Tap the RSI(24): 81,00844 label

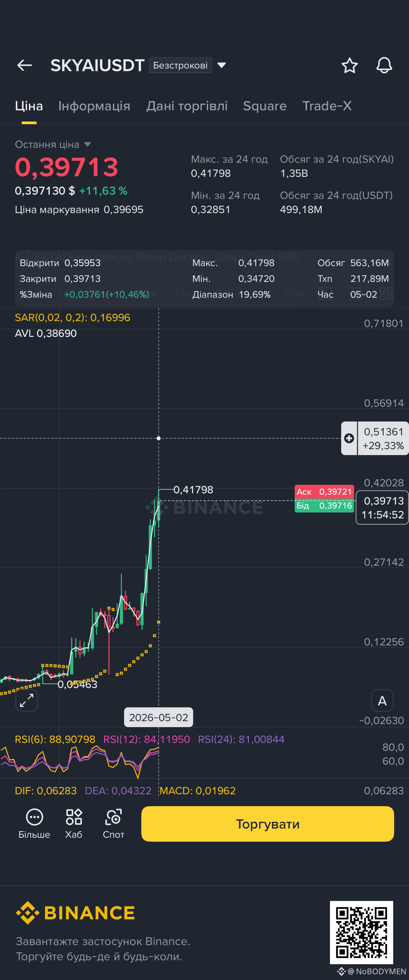tap(241, 739)
